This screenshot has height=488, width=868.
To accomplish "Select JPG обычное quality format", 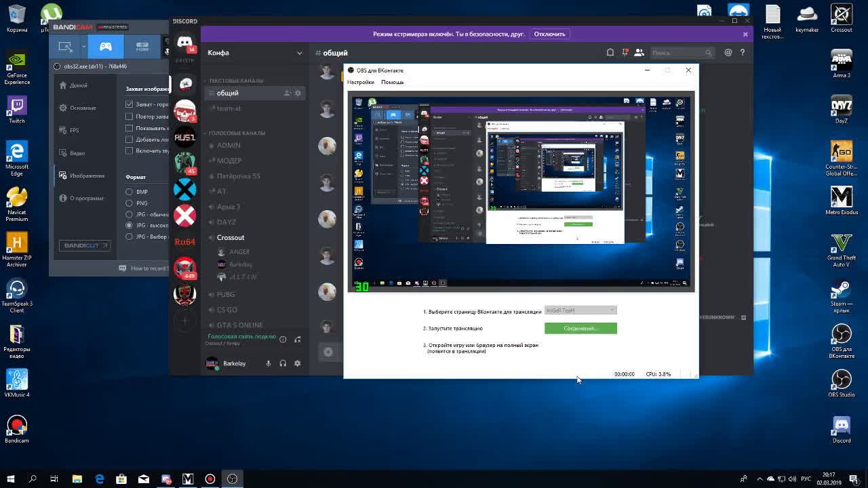I will pos(129,214).
